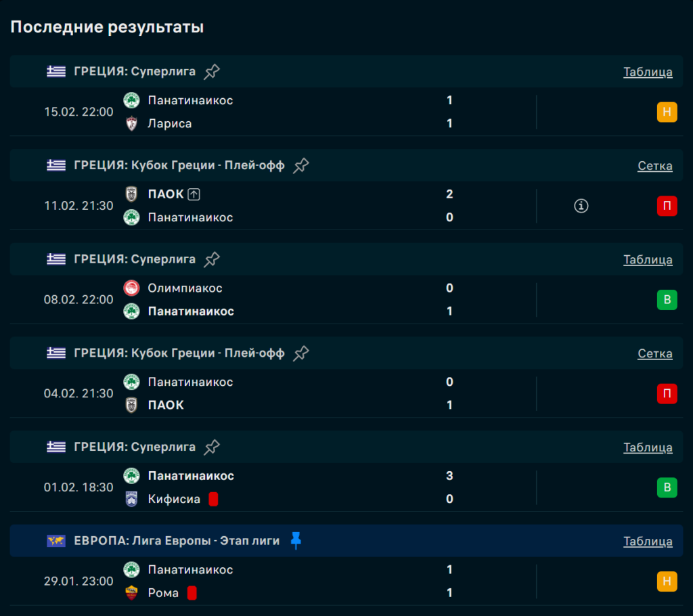
Task: Click the Larisa team crest
Action: point(131,124)
